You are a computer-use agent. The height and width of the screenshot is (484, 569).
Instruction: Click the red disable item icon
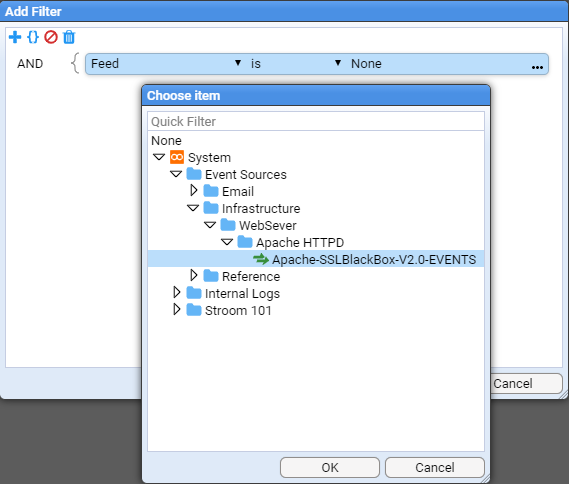point(51,37)
